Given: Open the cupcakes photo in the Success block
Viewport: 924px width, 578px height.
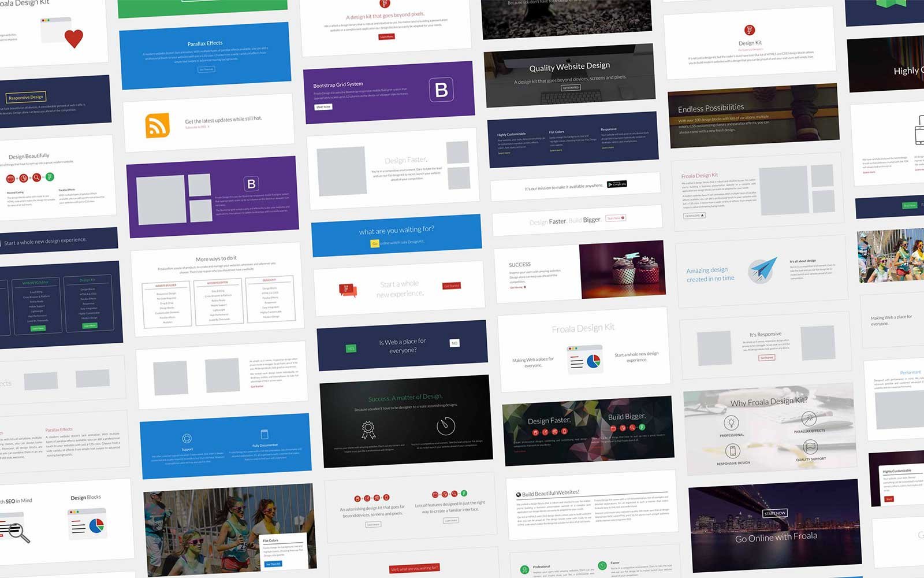Looking at the screenshot, I should tap(622, 270).
